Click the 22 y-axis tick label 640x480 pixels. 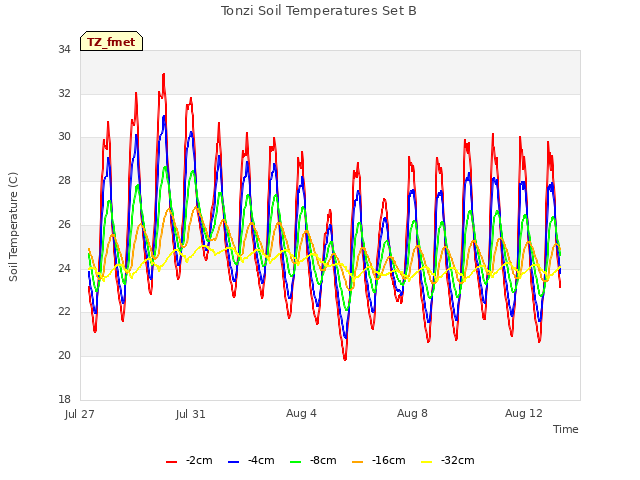coord(64,311)
